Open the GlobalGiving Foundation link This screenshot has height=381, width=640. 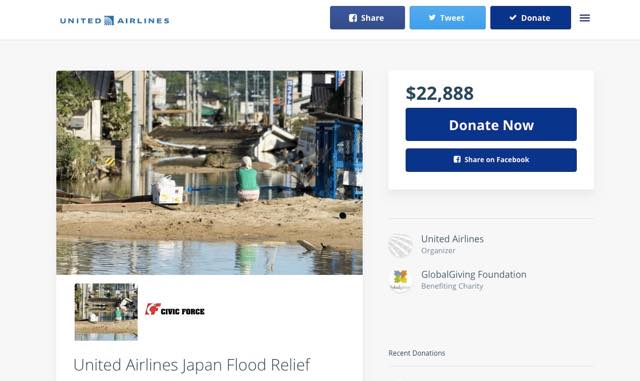point(473,274)
